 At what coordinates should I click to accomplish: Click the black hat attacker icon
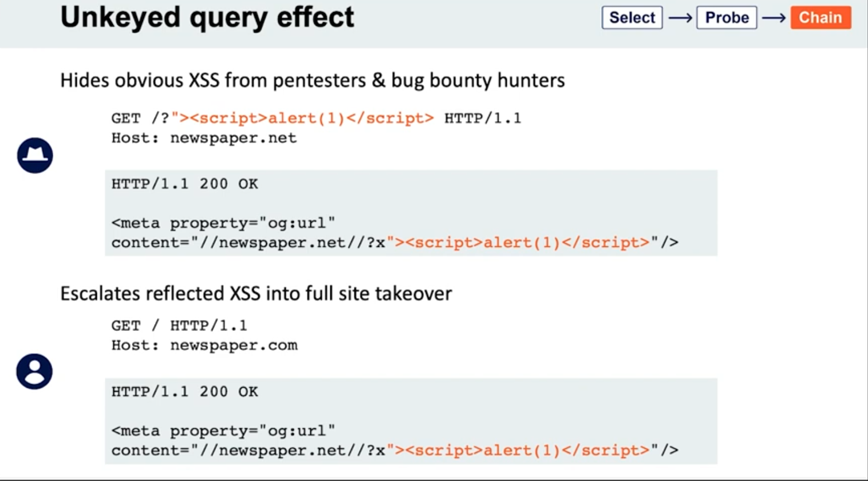(35, 155)
